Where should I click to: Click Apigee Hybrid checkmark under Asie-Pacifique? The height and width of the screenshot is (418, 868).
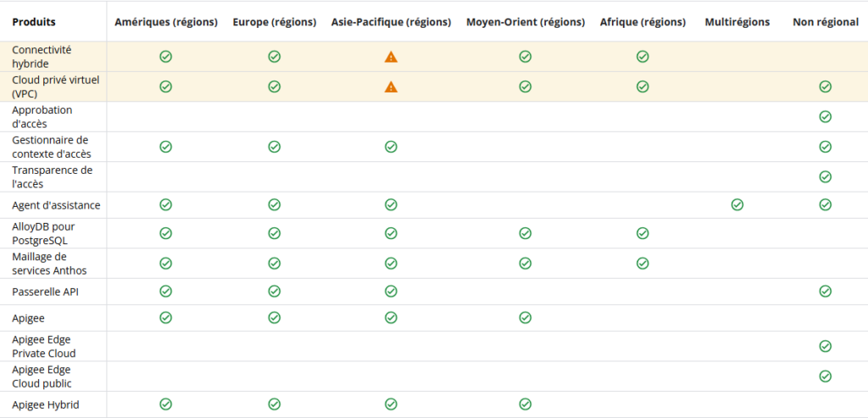click(x=391, y=404)
